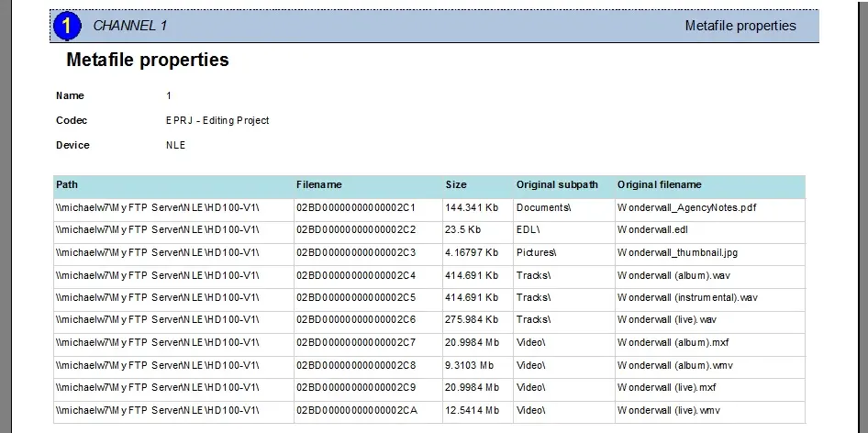
Task: Click the Documents\ subpath cell
Action: [543, 207]
